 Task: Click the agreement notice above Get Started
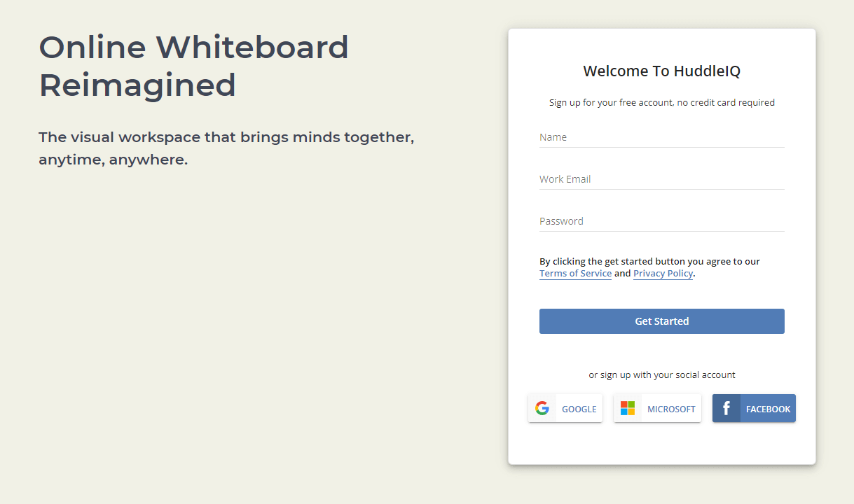click(x=649, y=261)
